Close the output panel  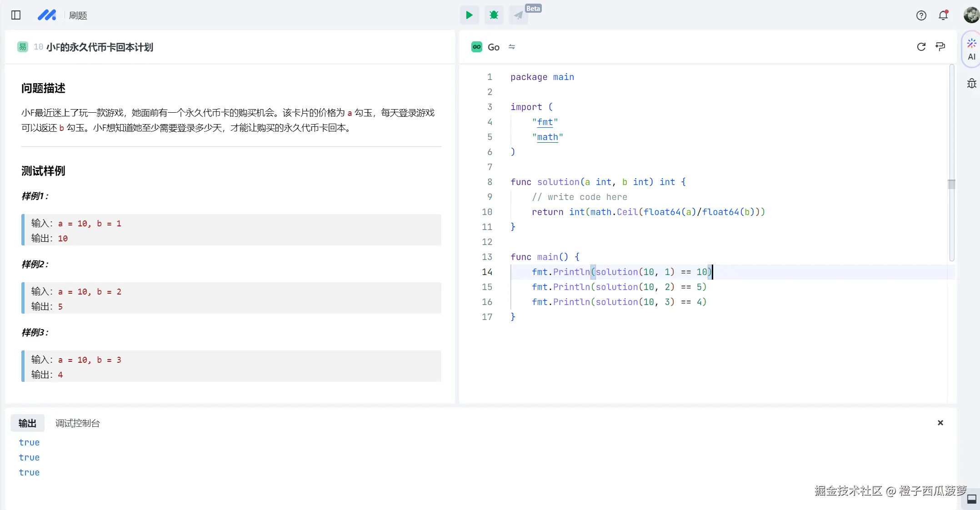940,423
